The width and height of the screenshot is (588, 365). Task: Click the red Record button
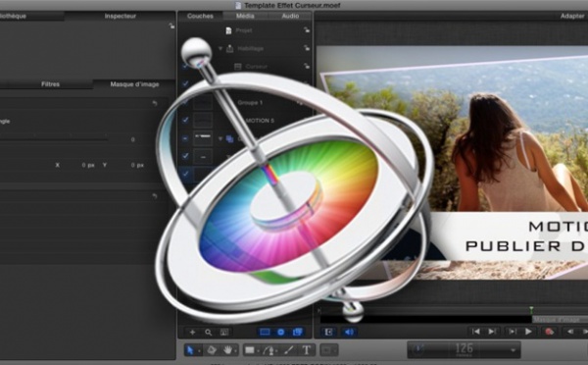tap(549, 332)
